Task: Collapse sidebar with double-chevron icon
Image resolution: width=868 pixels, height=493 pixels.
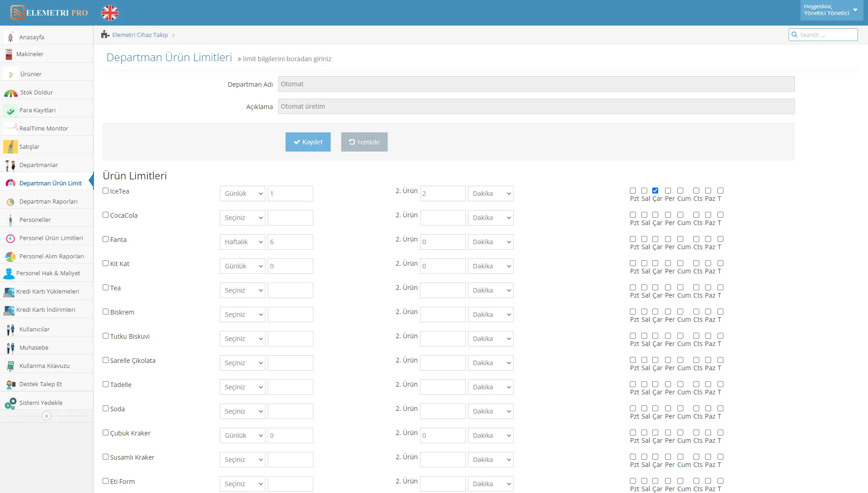Action: tap(47, 416)
